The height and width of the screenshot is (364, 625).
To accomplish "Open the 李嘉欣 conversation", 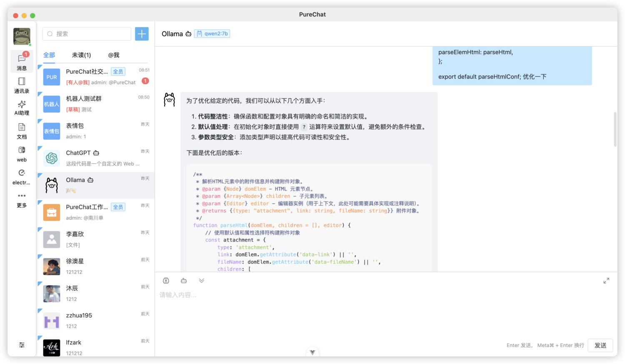I will pos(96,239).
